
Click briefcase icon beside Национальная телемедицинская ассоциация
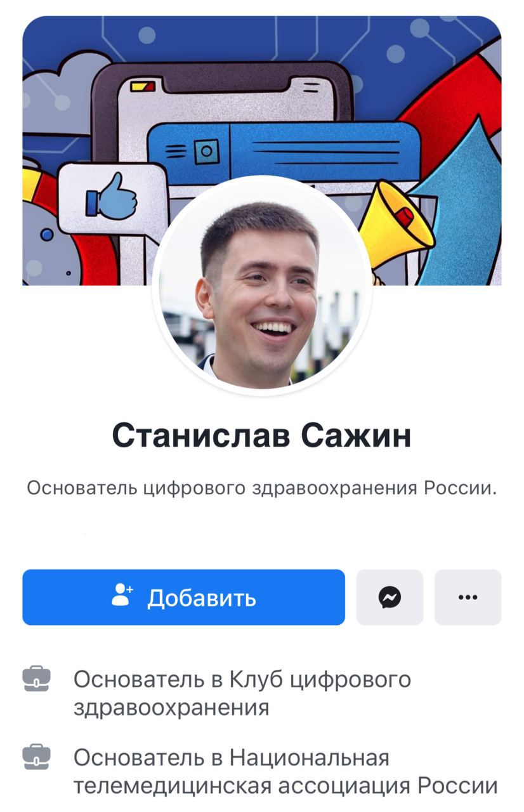[36, 757]
